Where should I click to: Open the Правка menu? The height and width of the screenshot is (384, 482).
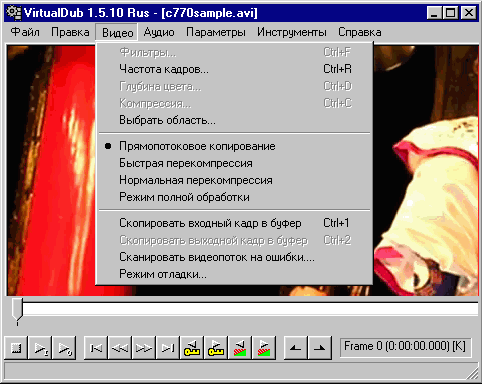coord(70,32)
